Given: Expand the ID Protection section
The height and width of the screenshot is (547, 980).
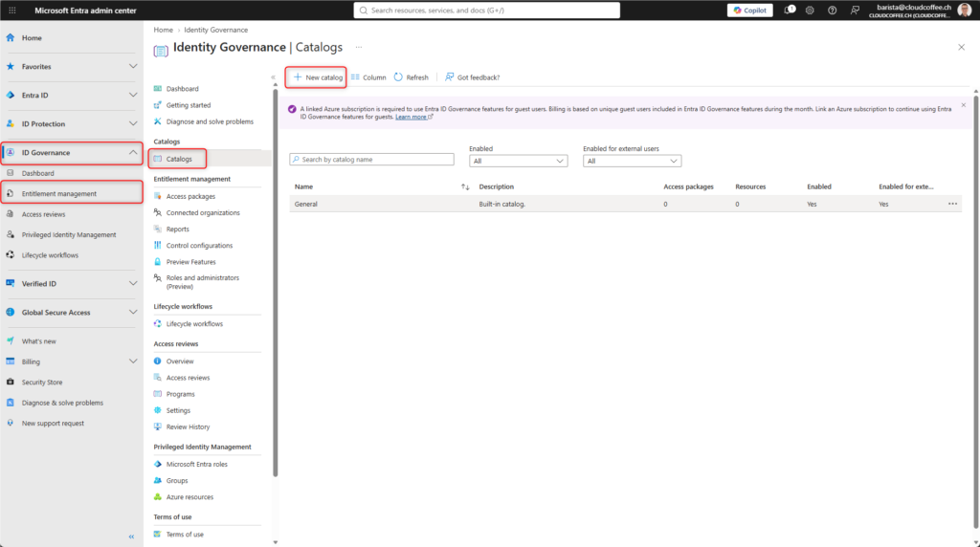Looking at the screenshot, I should (x=132, y=123).
